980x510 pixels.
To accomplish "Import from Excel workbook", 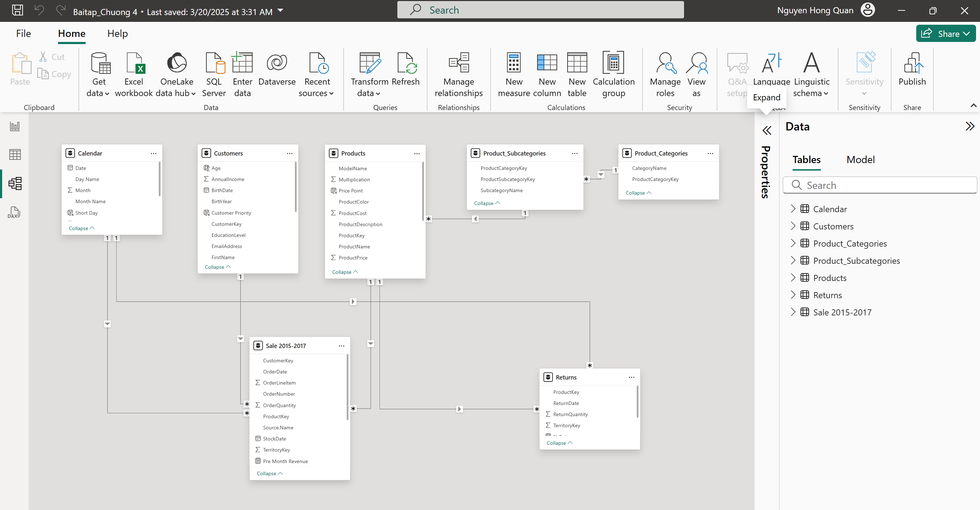I will click(134, 75).
